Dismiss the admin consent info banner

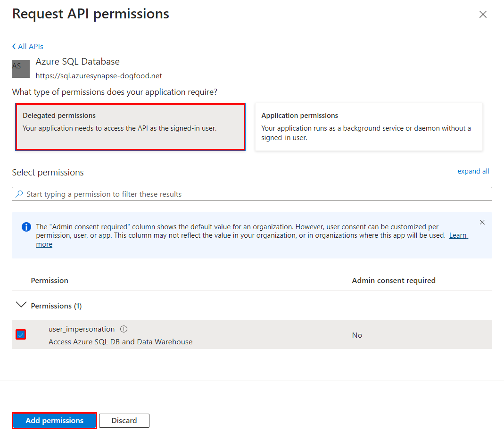tap(482, 222)
